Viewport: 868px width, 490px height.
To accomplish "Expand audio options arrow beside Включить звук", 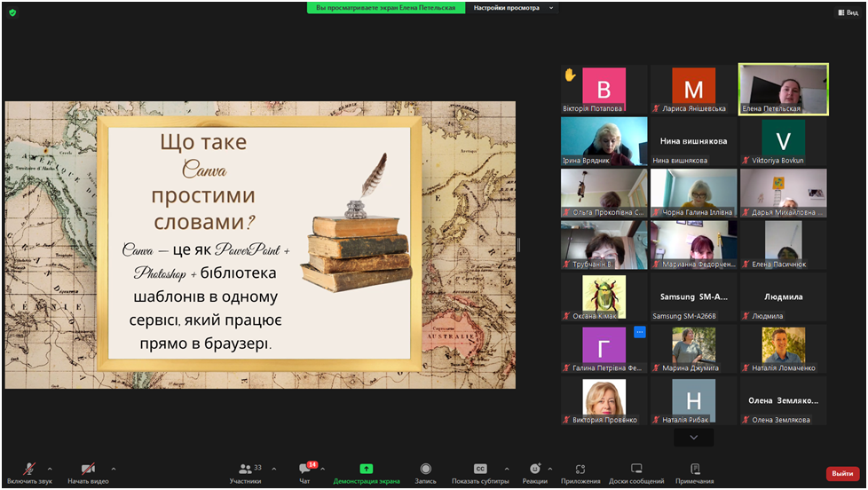I will pos(50,469).
